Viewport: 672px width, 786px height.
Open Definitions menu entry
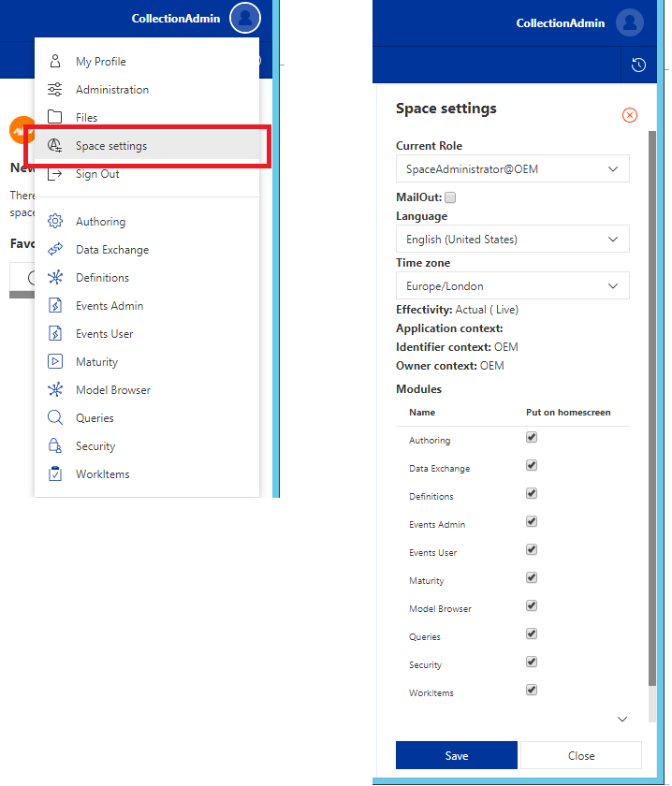[x=147, y=278]
